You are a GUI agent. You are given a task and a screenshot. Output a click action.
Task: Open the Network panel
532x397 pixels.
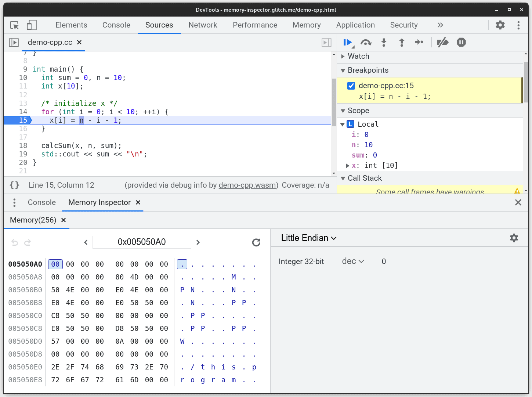coord(203,25)
